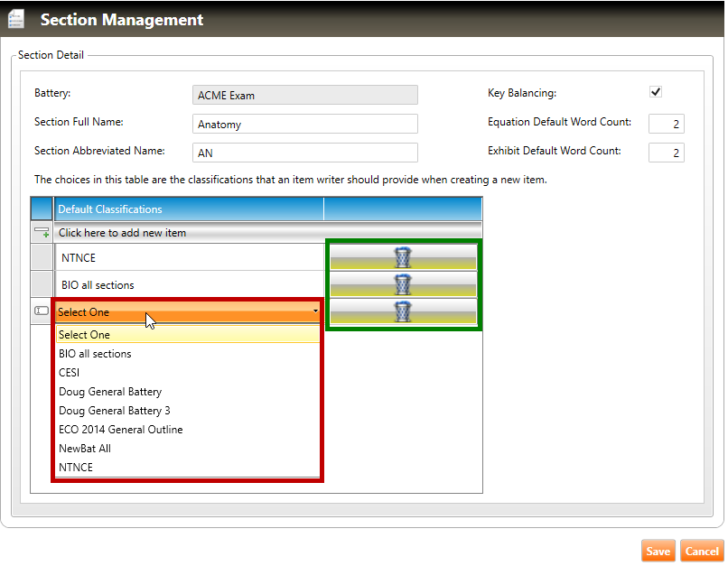Viewport: 728px width, 566px height.
Task: Click the row edit indicator icon
Action: point(42,311)
